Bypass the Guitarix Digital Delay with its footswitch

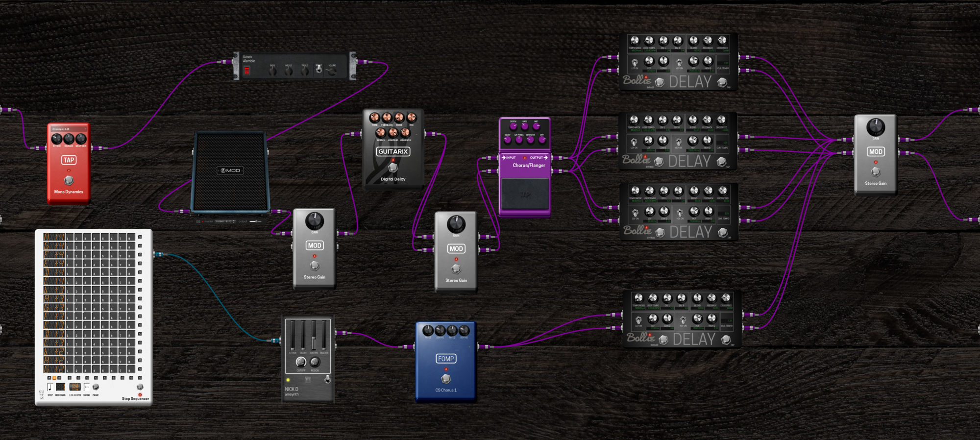(x=392, y=168)
